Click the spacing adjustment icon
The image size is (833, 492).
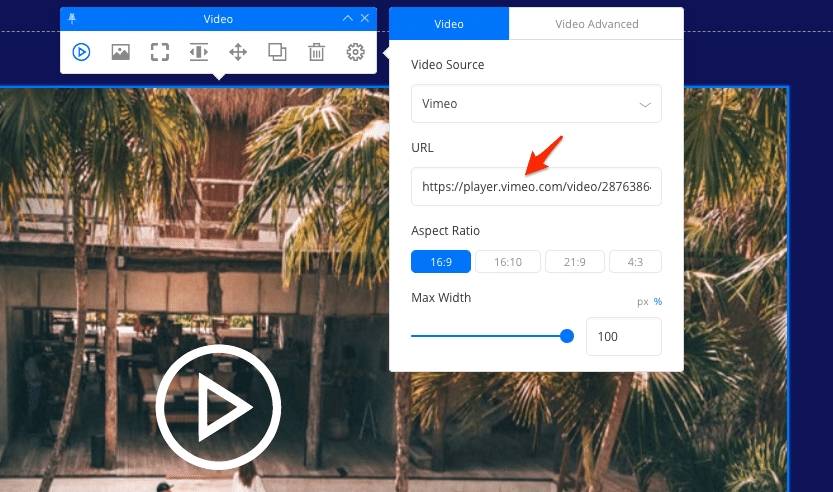(199, 52)
